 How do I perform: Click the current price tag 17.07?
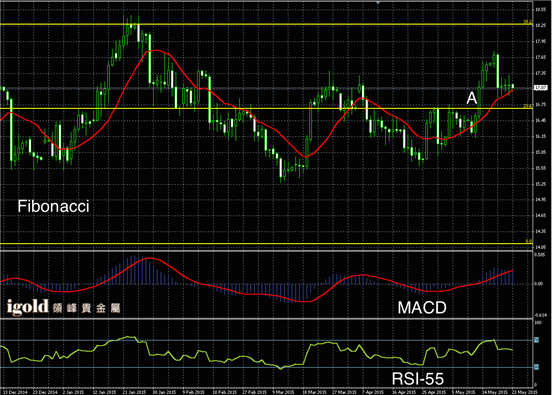540,88
